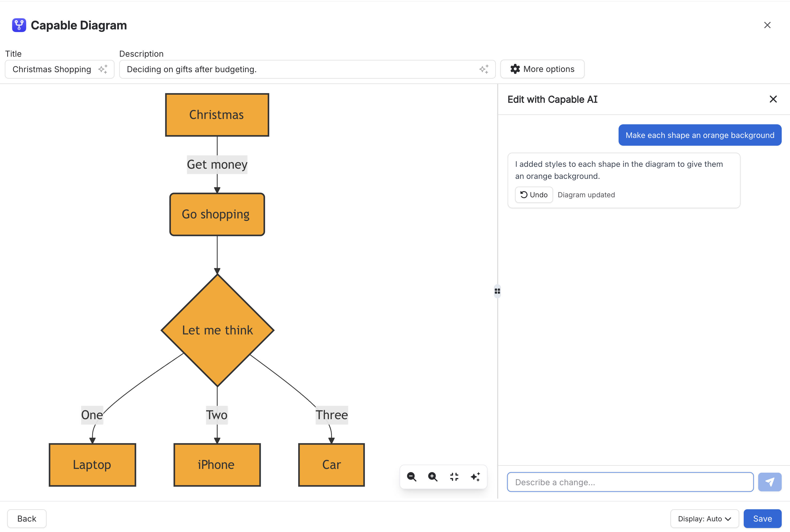Click the zoom in magnifier icon

pos(433,477)
